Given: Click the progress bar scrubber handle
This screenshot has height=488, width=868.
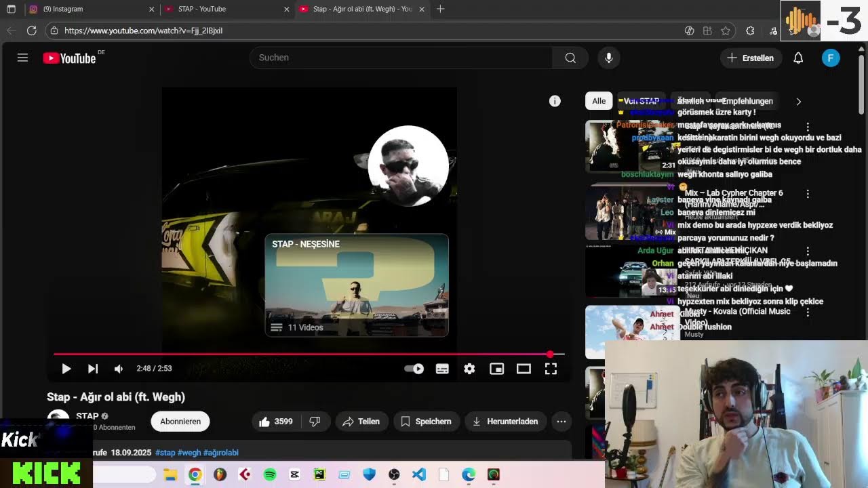Looking at the screenshot, I should (550, 354).
